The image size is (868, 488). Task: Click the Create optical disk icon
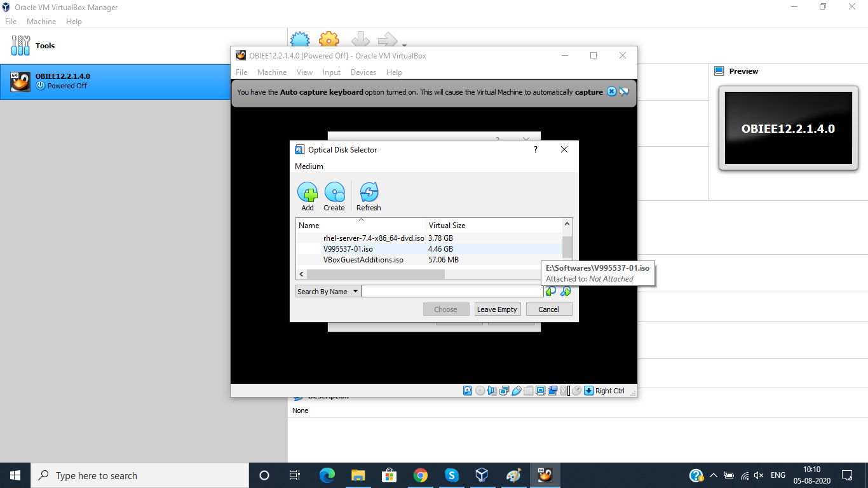pos(335,194)
